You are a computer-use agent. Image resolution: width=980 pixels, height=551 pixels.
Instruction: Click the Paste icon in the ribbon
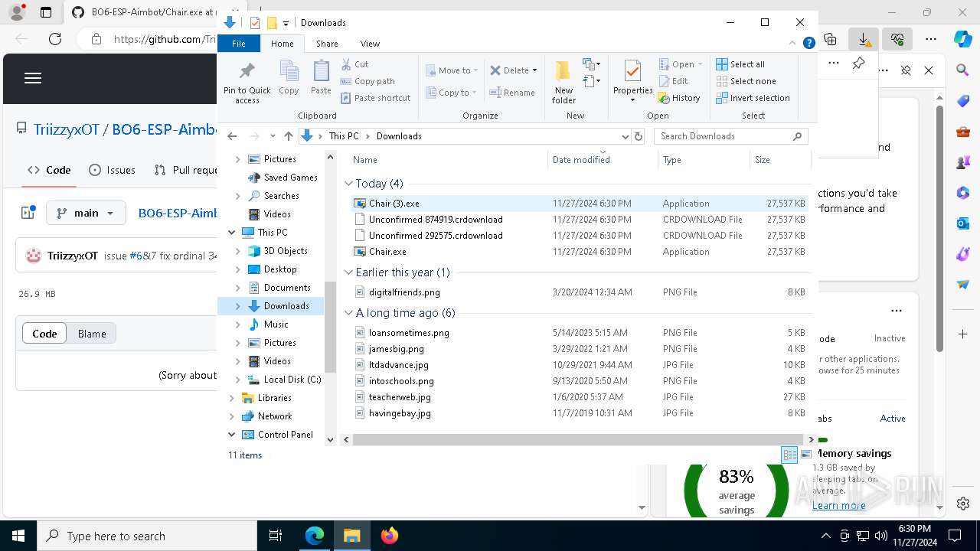point(321,72)
